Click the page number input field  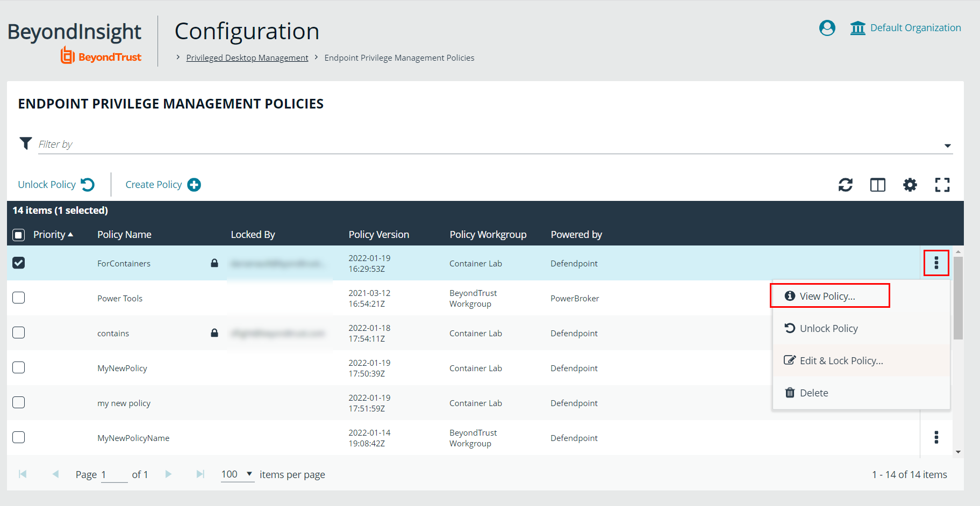(x=114, y=475)
